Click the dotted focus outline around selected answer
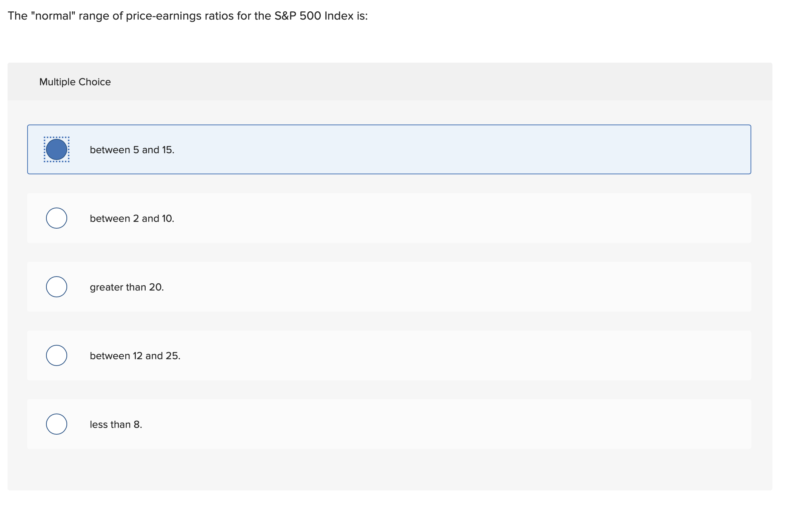 coord(57,150)
